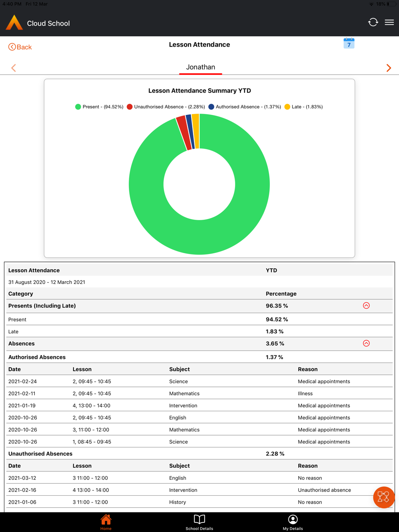Switch to School Details tab
This screenshot has width=399, height=532.
tap(199, 522)
